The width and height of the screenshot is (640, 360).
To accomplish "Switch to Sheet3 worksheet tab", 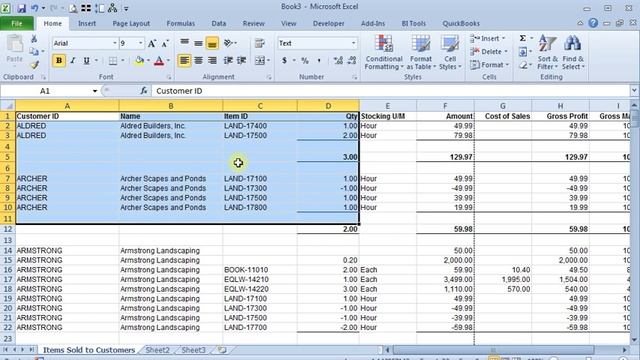I will pyautogui.click(x=193, y=350).
